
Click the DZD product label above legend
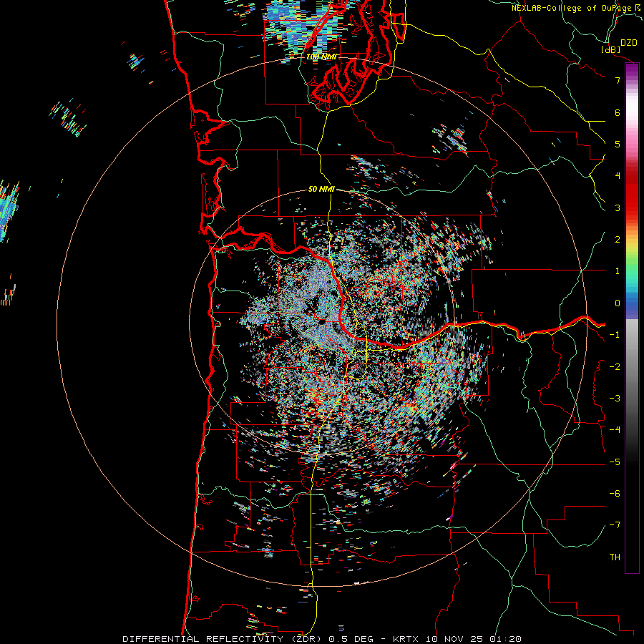(629, 43)
